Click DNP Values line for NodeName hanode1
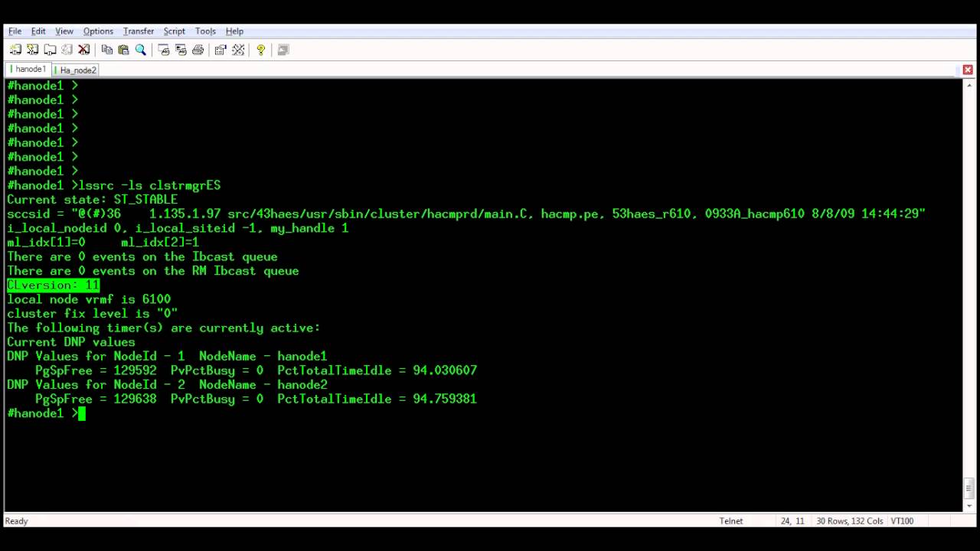 [x=167, y=356]
